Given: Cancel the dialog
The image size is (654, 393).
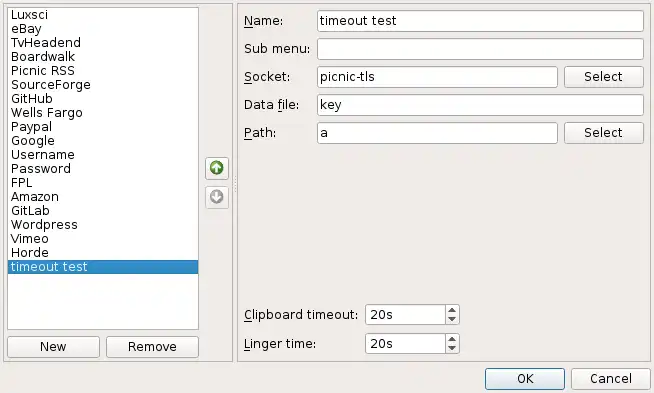Looking at the screenshot, I should (x=611, y=378).
